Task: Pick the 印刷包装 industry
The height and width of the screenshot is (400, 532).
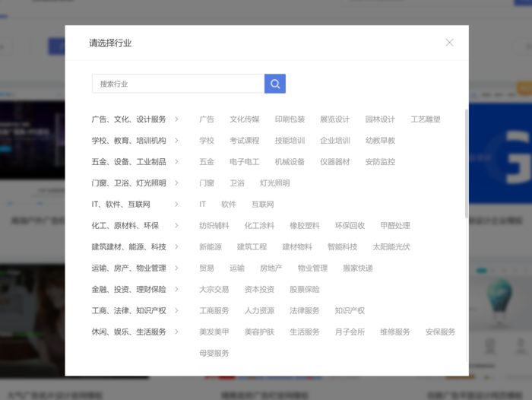Action: [x=290, y=119]
